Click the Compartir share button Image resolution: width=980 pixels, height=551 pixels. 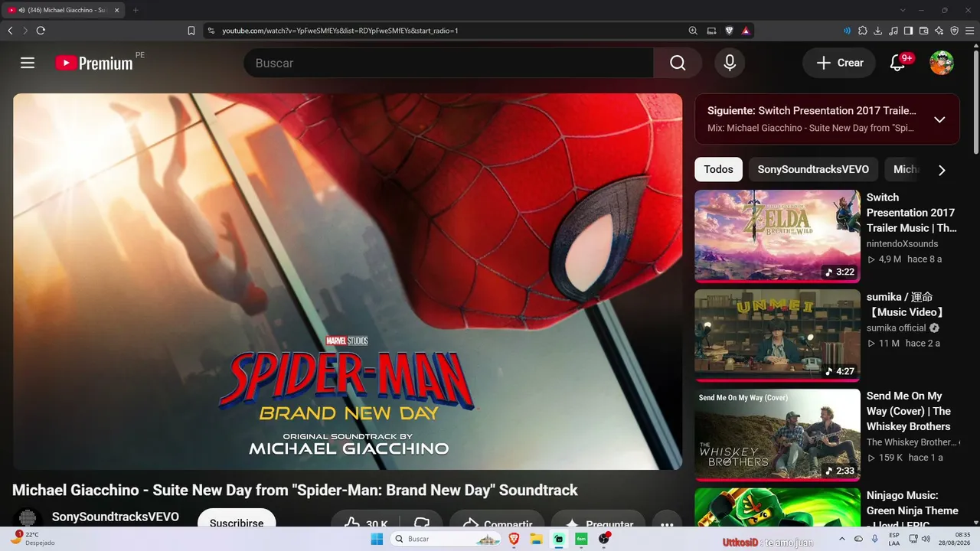[497, 519]
